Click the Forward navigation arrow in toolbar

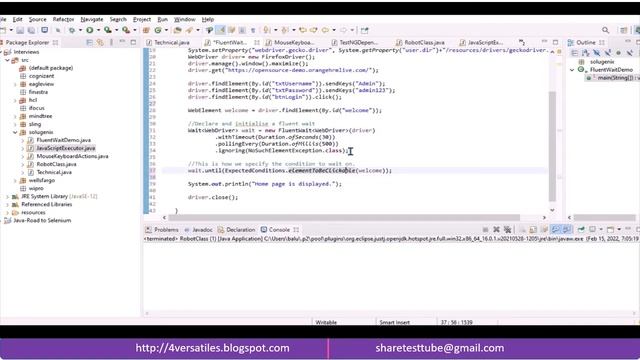click(343, 30)
